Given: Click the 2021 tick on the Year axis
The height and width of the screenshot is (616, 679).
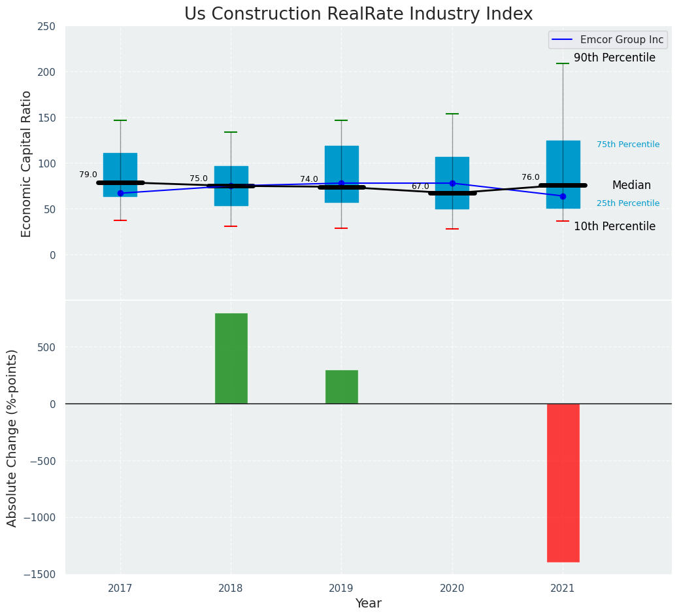Looking at the screenshot, I should coord(563,589).
